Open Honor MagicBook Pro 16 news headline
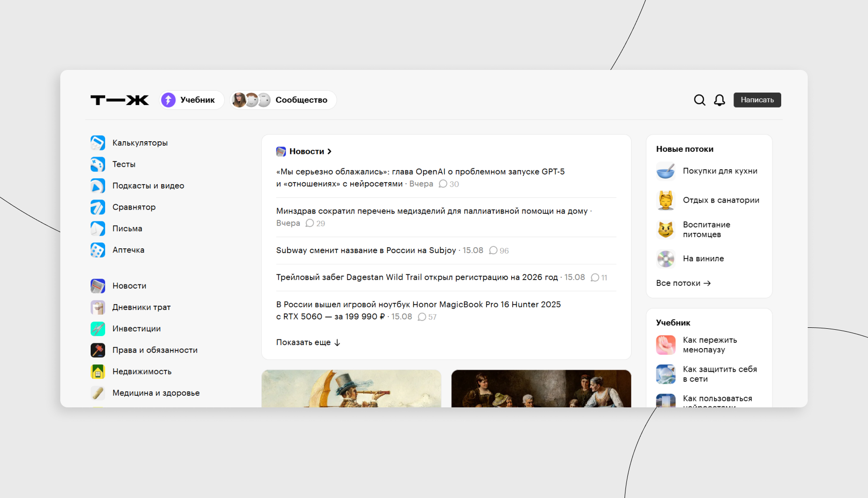 point(418,310)
